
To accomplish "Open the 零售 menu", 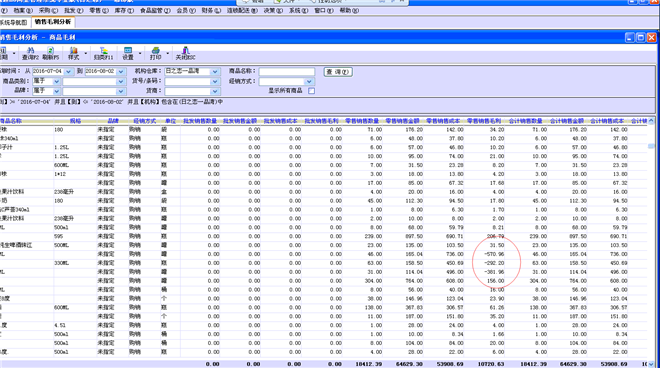I will click(x=98, y=11).
